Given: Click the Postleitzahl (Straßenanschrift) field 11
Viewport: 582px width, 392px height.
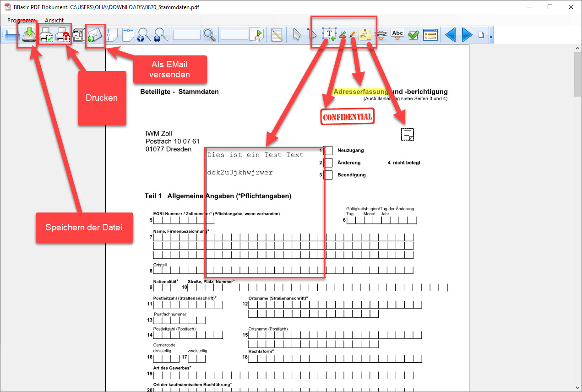Looking at the screenshot, I should click(188, 305).
